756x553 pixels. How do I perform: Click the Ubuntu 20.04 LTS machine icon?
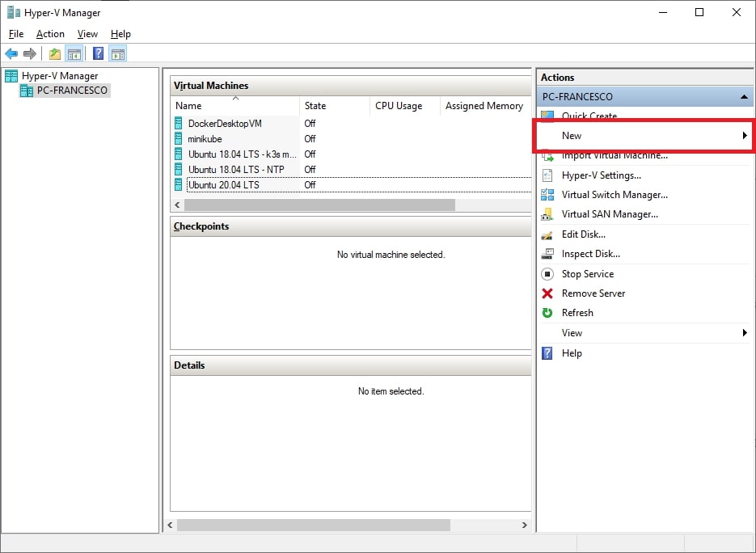pyautogui.click(x=179, y=184)
